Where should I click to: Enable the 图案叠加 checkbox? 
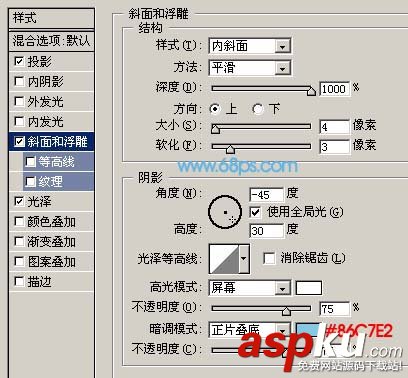[19, 261]
